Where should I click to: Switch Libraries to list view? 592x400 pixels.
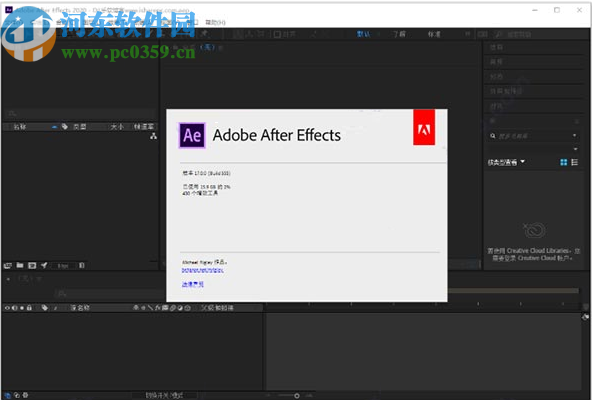(x=575, y=162)
